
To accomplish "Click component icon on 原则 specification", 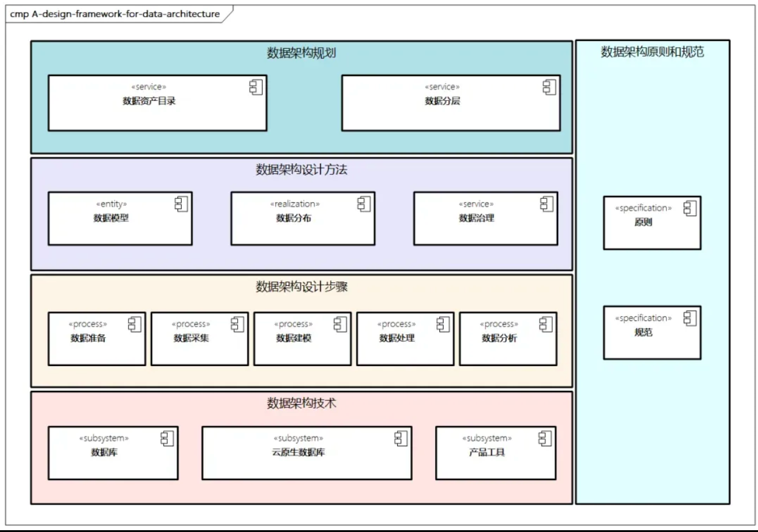I will coord(690,208).
